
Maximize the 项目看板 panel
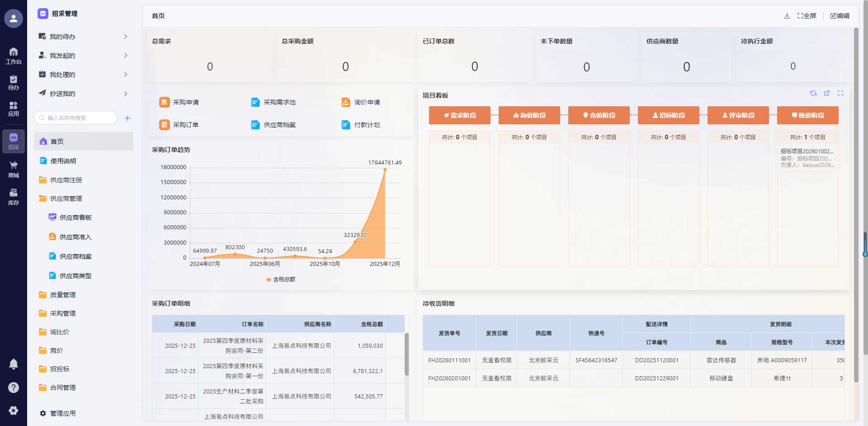point(840,93)
